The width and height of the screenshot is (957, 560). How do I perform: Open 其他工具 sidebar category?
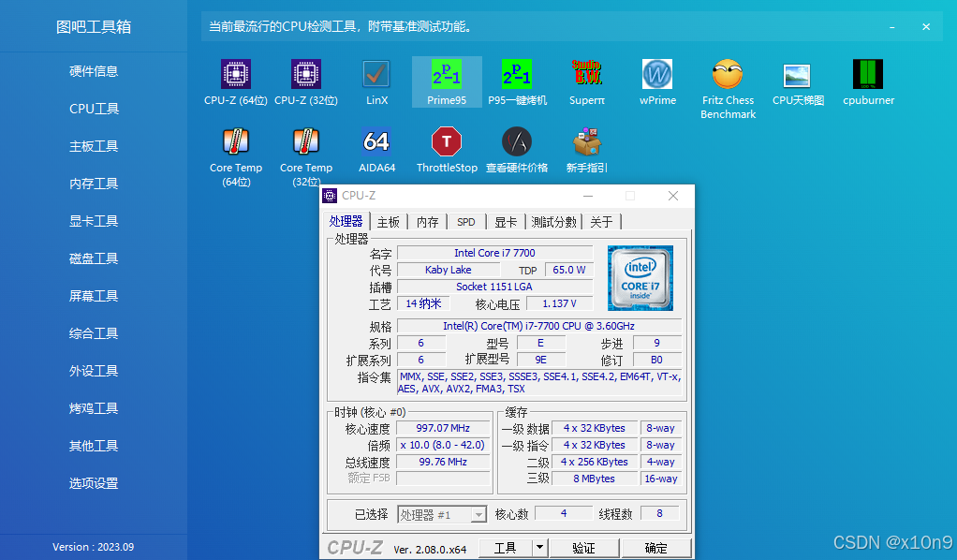[94, 446]
